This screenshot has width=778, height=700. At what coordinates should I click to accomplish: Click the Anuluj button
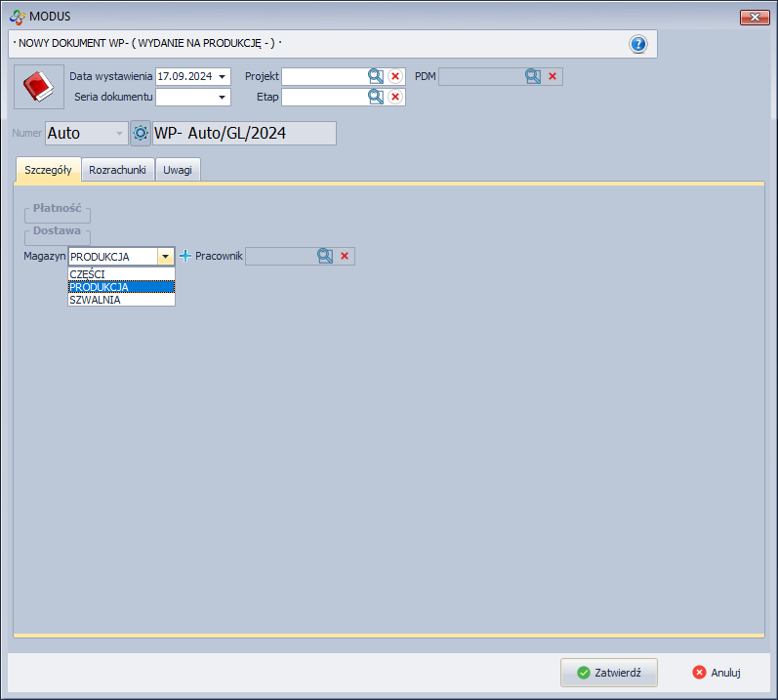point(717,673)
